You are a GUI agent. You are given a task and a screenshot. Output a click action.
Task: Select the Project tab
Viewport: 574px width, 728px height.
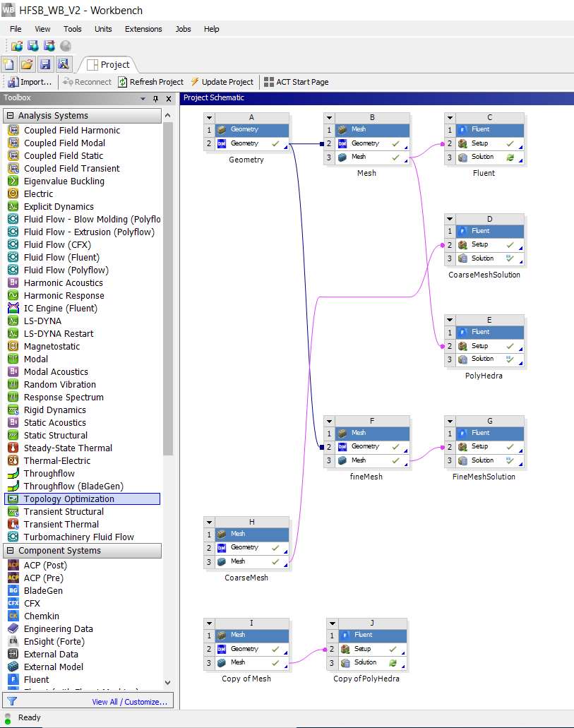pos(109,64)
